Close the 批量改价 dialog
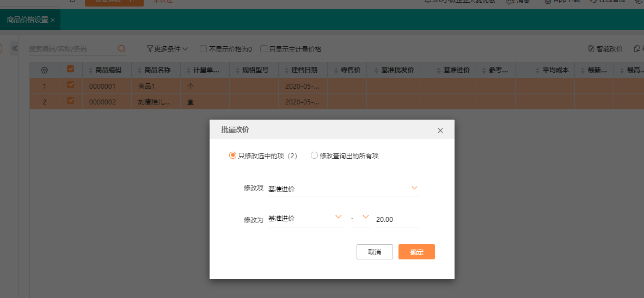This screenshot has height=298, width=644. 440,131
